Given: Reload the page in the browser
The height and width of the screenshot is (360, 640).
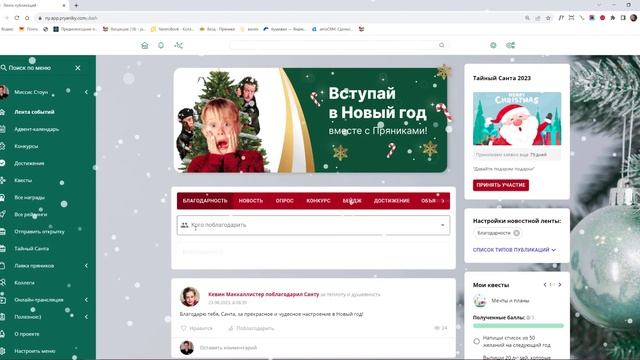Looking at the screenshot, I should (17, 18).
